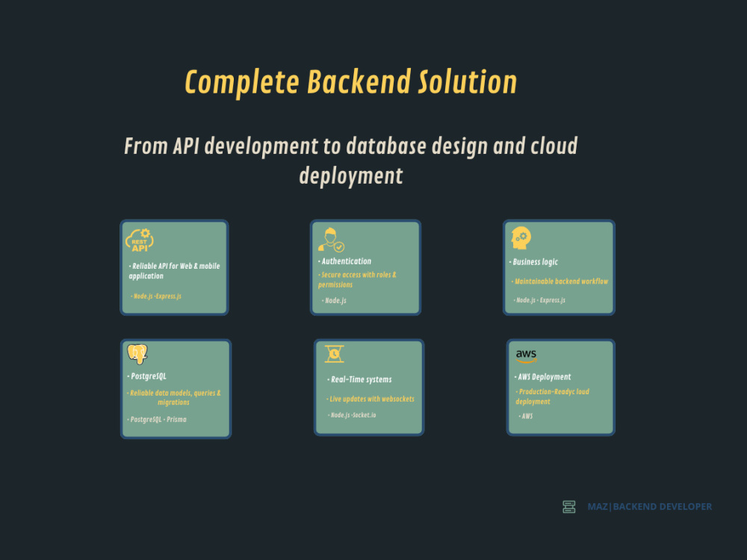Screen dimensions: 747x560
Task: Click 'Node.js -Socket.io' text
Action: [x=352, y=415]
